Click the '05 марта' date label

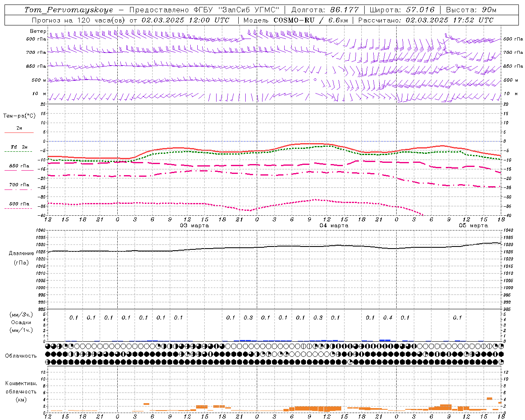[473, 226]
